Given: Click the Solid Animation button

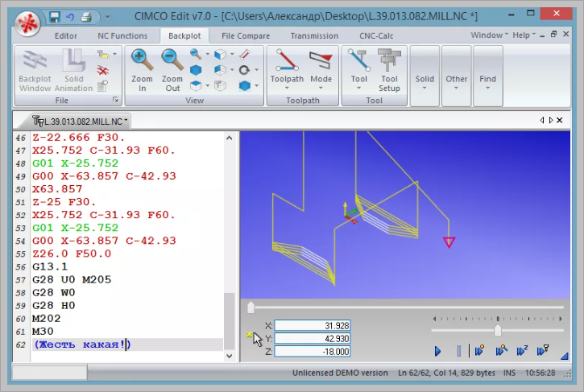Looking at the screenshot, I should tap(73, 71).
